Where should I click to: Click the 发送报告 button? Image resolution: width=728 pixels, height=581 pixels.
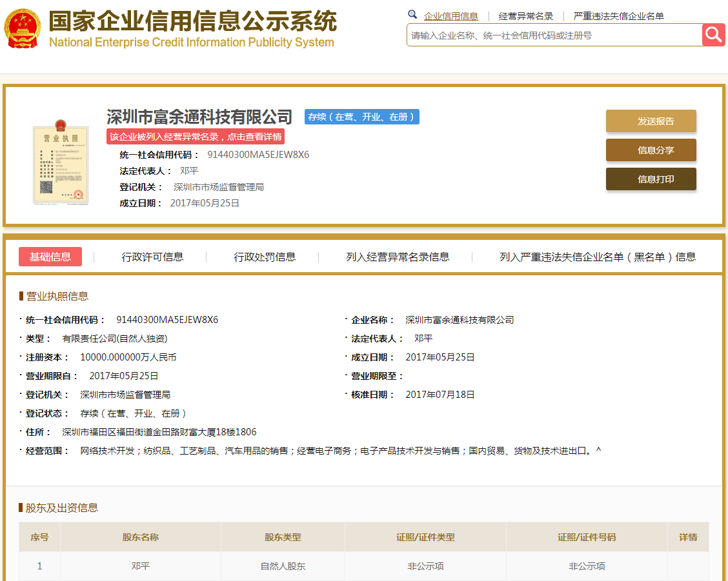651,121
